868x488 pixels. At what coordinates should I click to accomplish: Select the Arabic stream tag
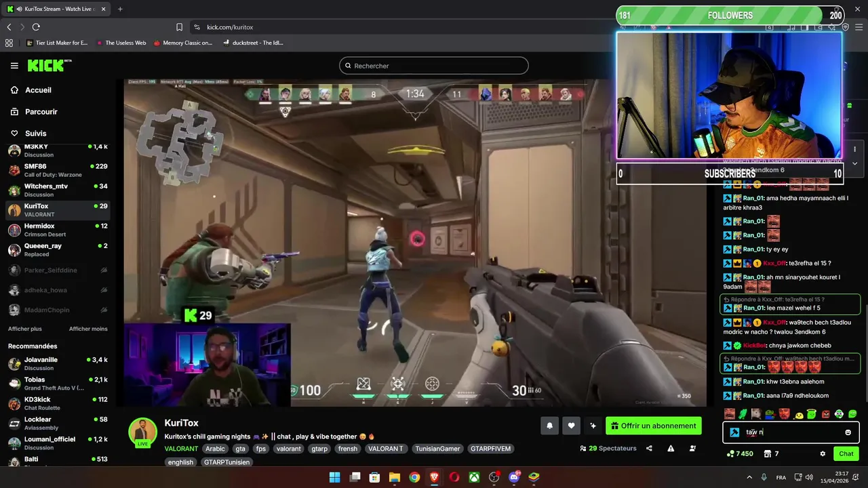(x=215, y=449)
